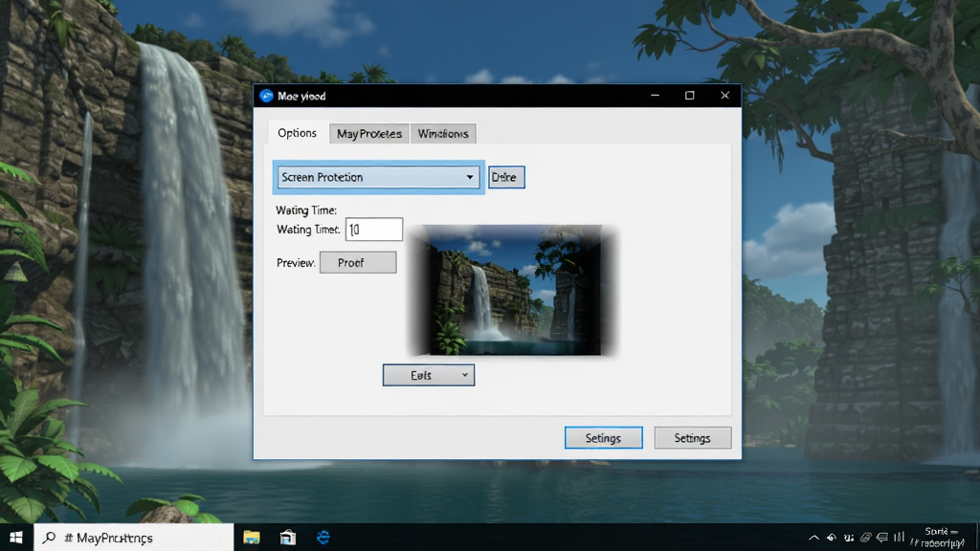Viewport: 980px width, 551px height.
Task: Minimize the Mae yieod window
Action: click(655, 96)
